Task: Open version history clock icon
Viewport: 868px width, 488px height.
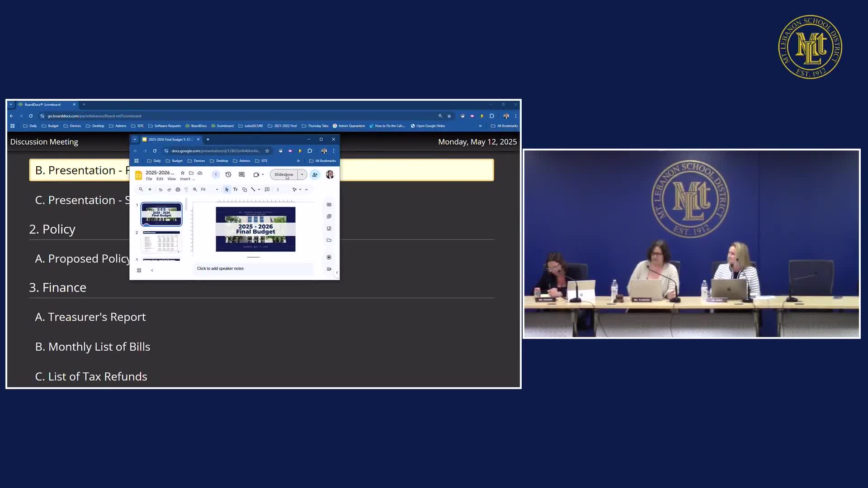Action: (x=228, y=174)
